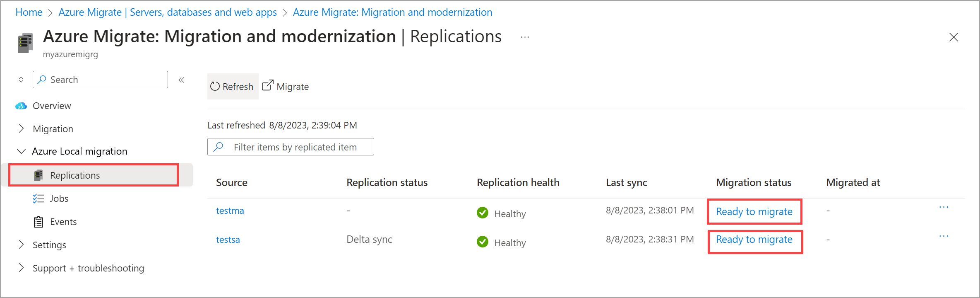This screenshot has height=298, width=980.
Task: Click the Jobs checklist icon
Action: [x=38, y=199]
